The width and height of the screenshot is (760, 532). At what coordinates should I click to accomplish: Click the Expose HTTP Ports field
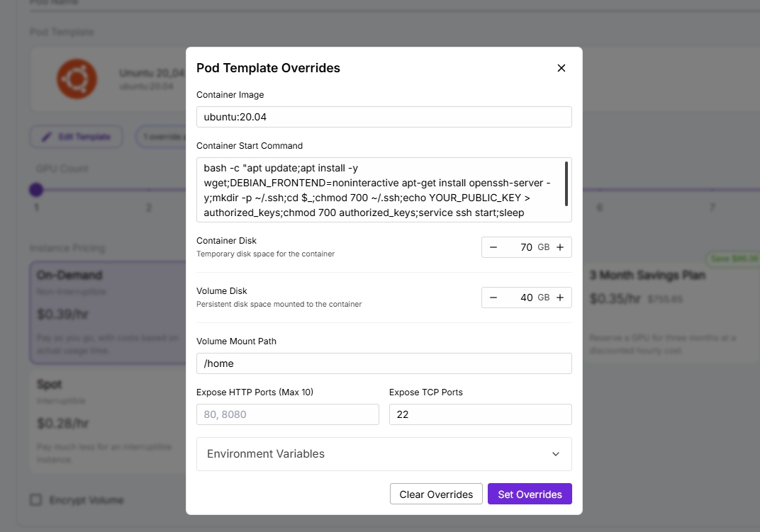287,414
